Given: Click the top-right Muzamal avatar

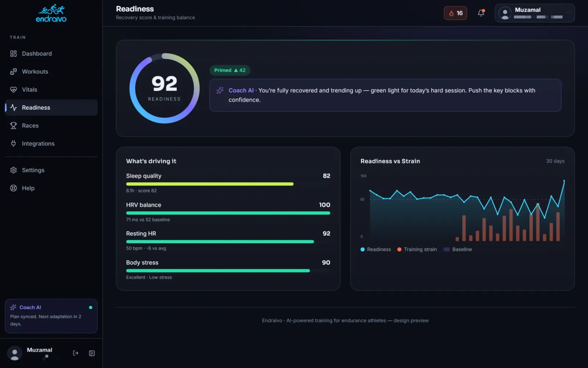Looking at the screenshot, I should click(505, 13).
